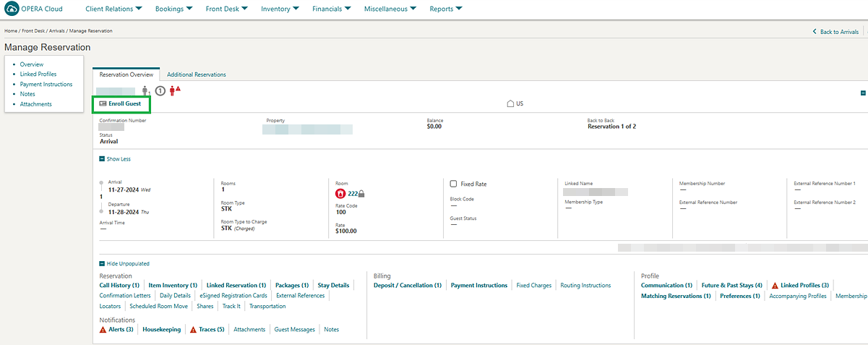Click the gray adult guest count icon
The width and height of the screenshot is (868, 345).
(145, 90)
